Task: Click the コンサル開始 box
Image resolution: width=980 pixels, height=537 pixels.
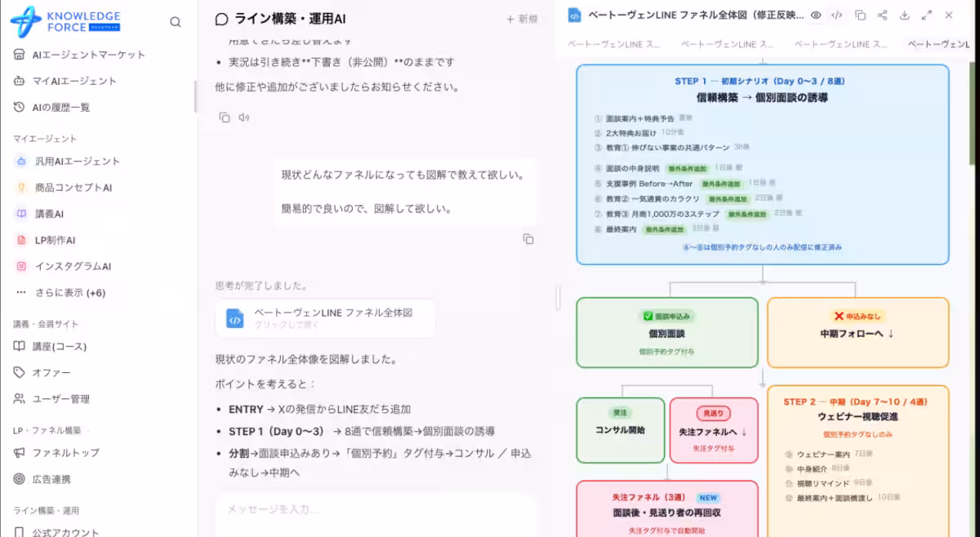Action: click(x=620, y=430)
